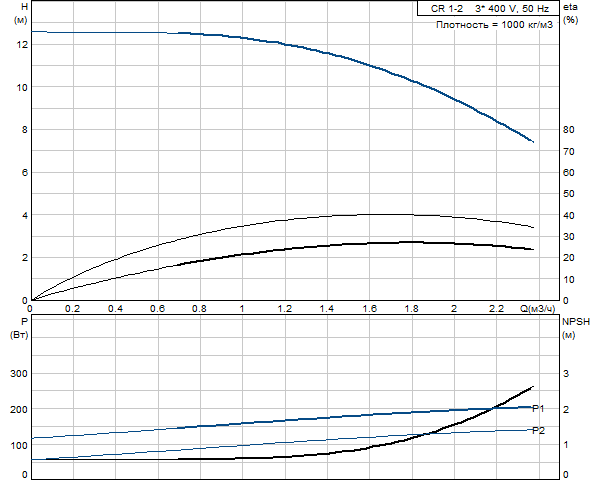Click the CR 1-2 pump title box
The image size is (592, 480).
488,8
